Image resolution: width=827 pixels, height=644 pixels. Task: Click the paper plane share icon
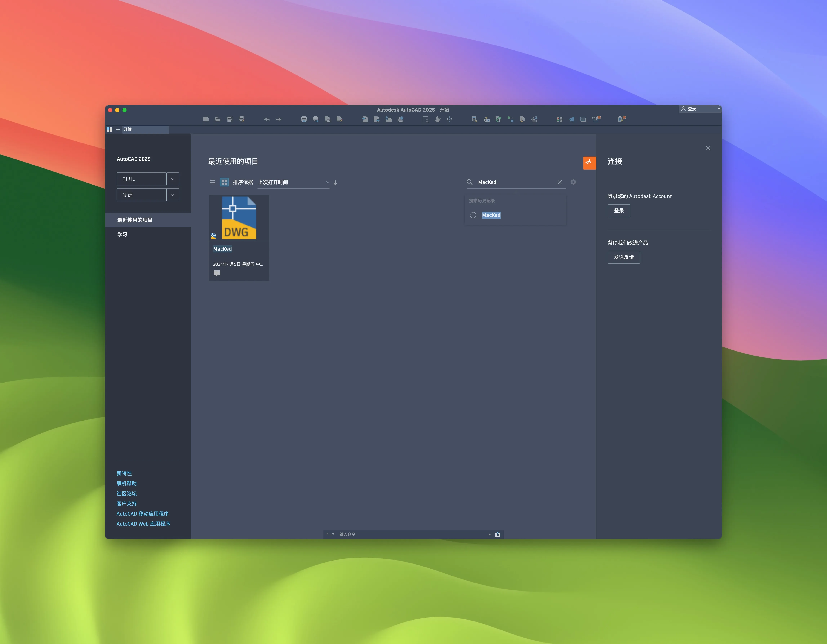[571, 119]
